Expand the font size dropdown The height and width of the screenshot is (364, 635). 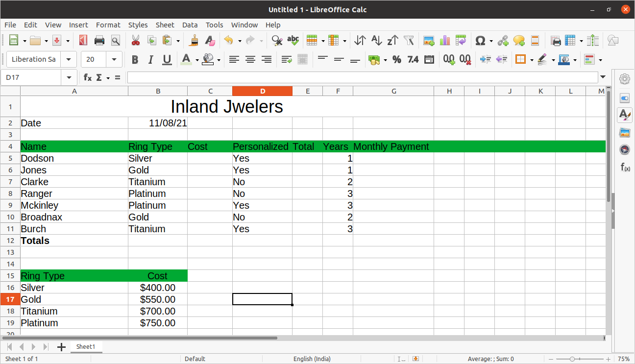(114, 60)
